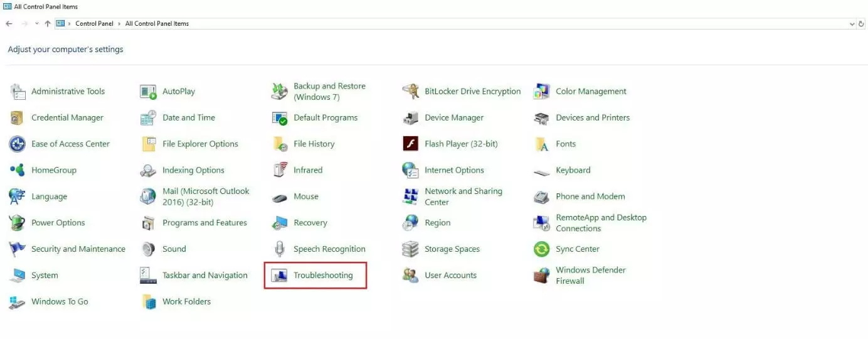Click the Fonts folder icon
This screenshot has height=339, width=868.
[542, 144]
